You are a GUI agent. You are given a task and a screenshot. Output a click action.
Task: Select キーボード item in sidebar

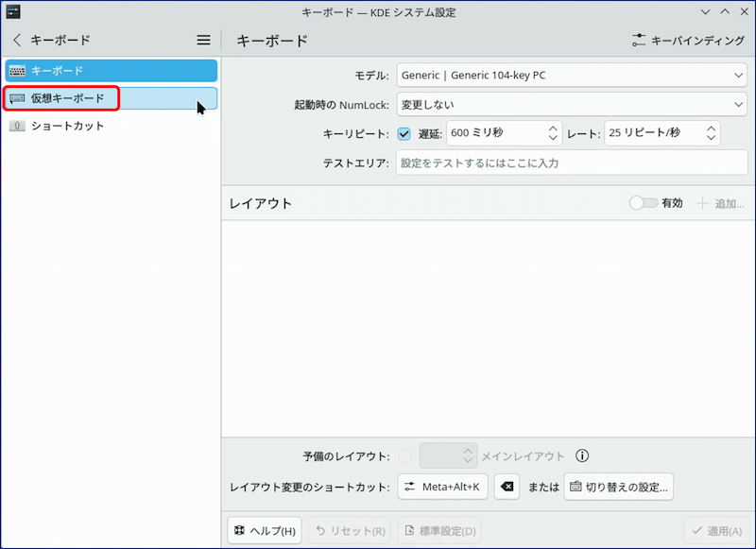pyautogui.click(x=112, y=71)
